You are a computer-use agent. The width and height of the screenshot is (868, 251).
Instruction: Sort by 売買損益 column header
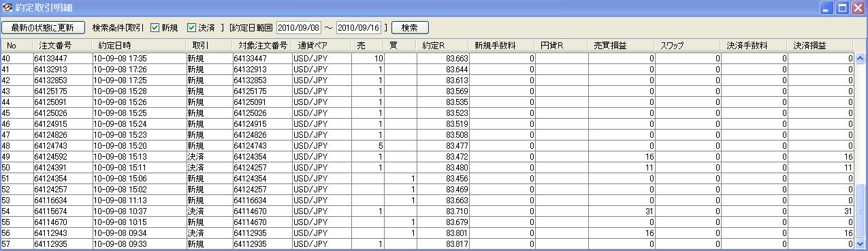click(x=622, y=46)
